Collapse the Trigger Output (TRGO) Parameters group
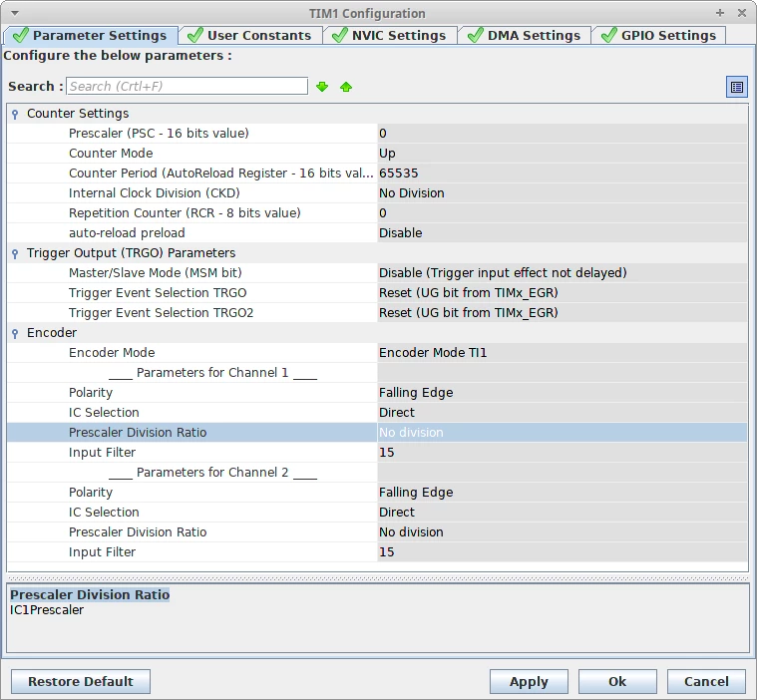The width and height of the screenshot is (757, 700). 15,253
